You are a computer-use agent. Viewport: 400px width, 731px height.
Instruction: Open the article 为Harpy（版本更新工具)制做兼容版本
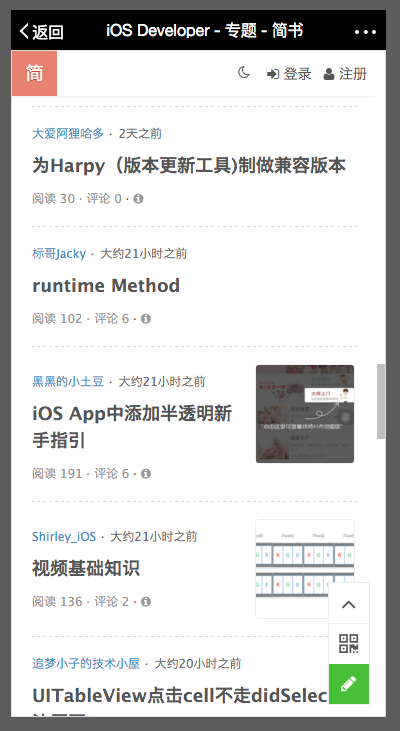point(189,166)
